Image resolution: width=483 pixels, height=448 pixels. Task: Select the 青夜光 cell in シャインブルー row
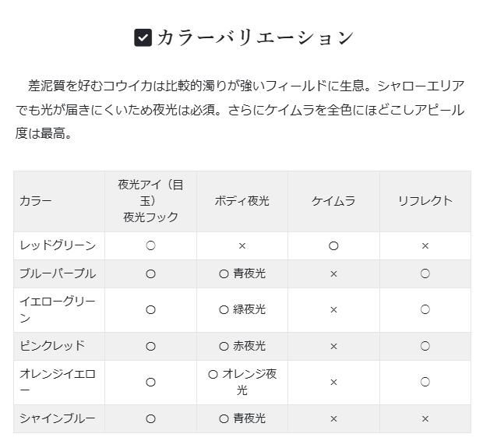coord(242,418)
